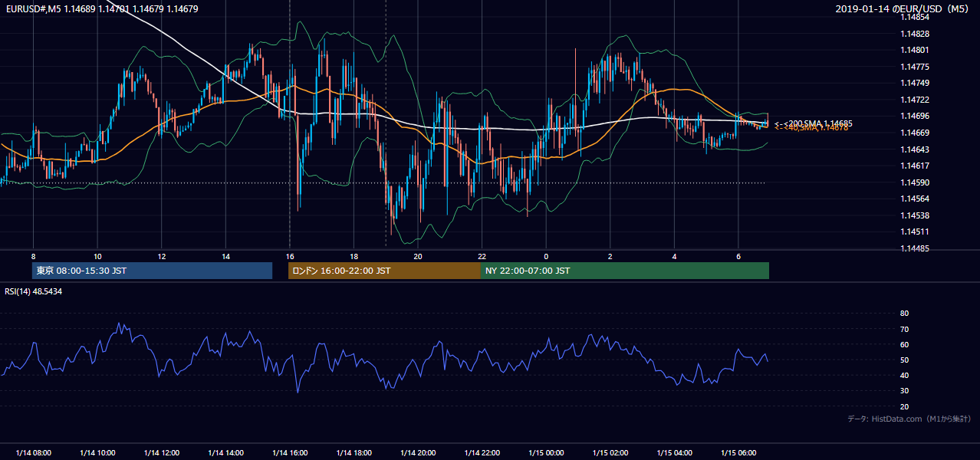
Task: Click RSI axis level 50
Action: point(904,360)
